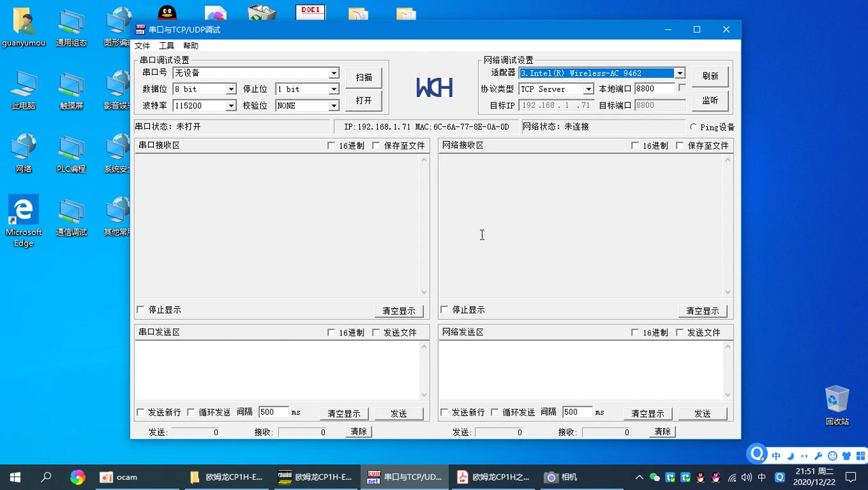The image size is (868, 490).
Task: Open the 触摸屏 desktop shortcut
Action: [x=71, y=91]
